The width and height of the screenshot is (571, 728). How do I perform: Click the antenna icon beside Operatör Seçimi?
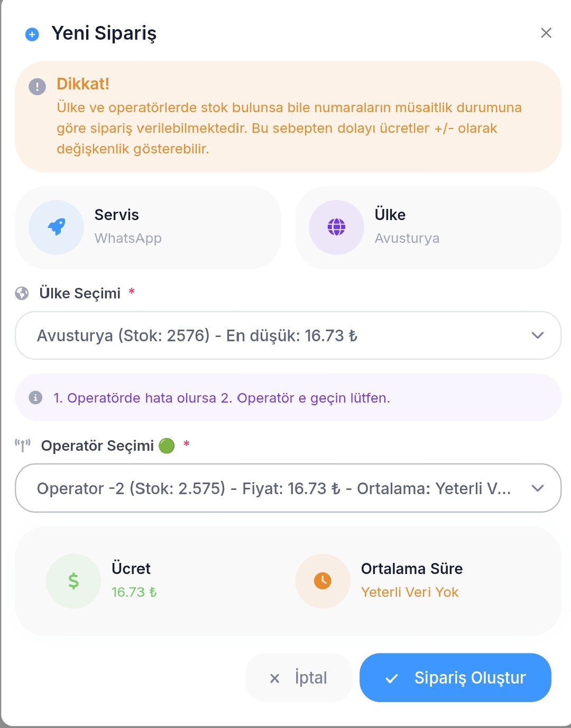click(x=23, y=445)
